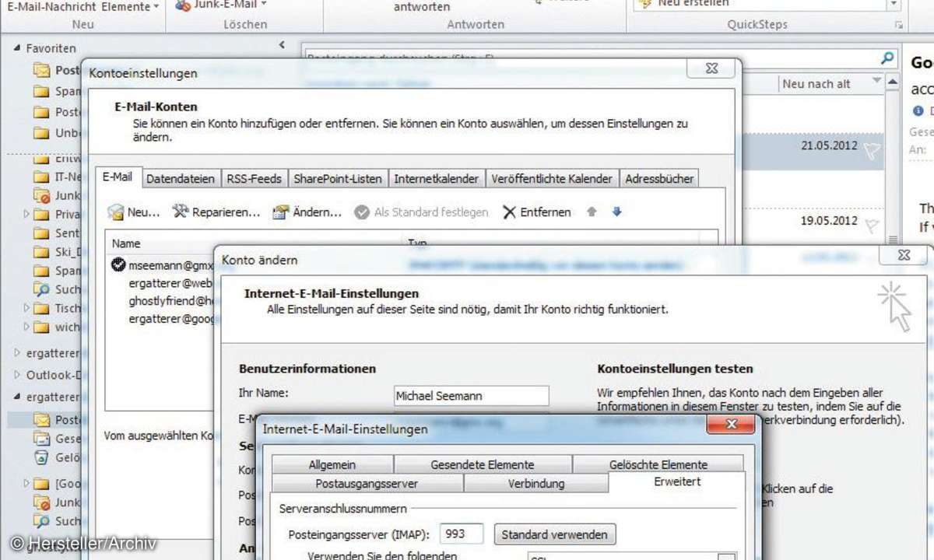Switch to the Datendateien tab
This screenshot has width=934, height=560.
tap(181, 178)
